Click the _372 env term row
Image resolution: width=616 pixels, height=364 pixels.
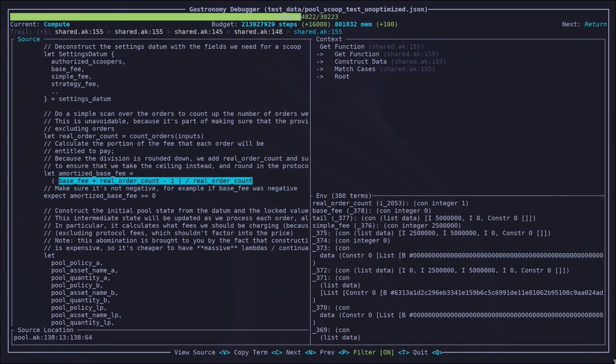pos(441,270)
